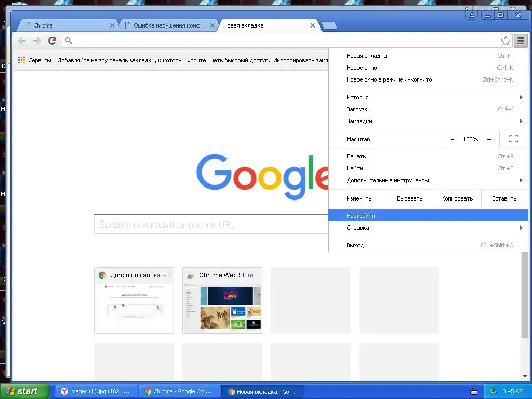Click the 3:45 AM clock
The height and width of the screenshot is (399, 532).
pos(513,392)
